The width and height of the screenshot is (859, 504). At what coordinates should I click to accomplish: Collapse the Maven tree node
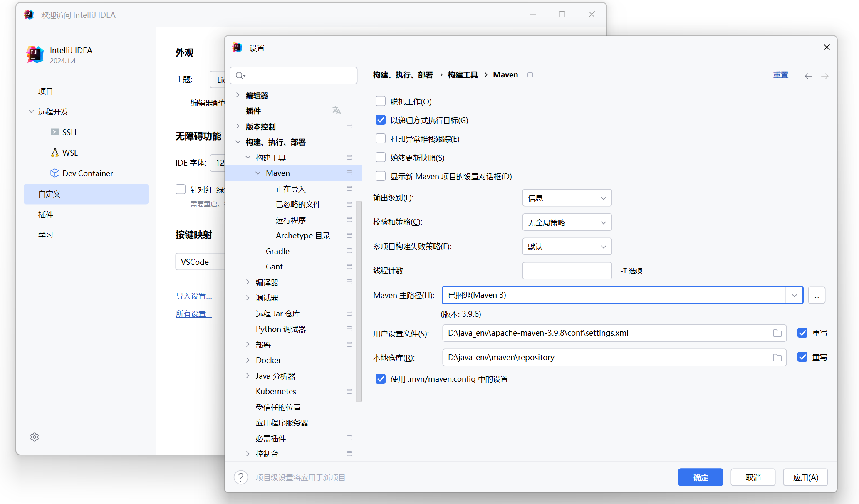(x=258, y=173)
